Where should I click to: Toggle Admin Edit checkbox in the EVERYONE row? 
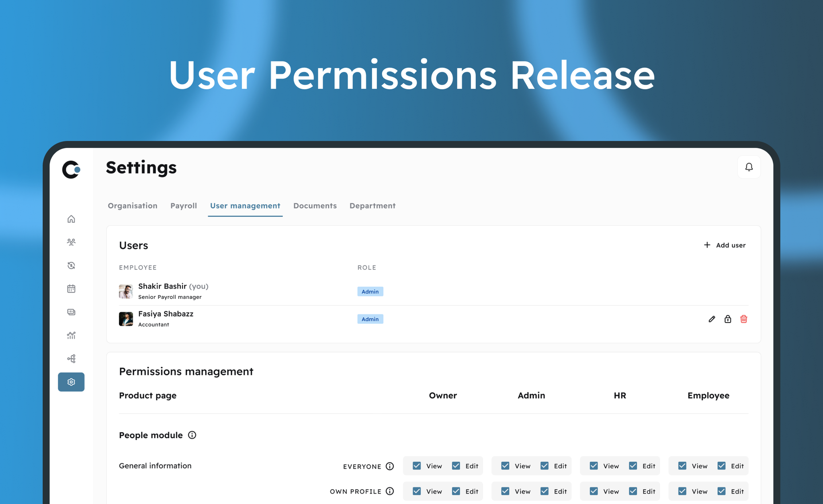[x=545, y=466]
